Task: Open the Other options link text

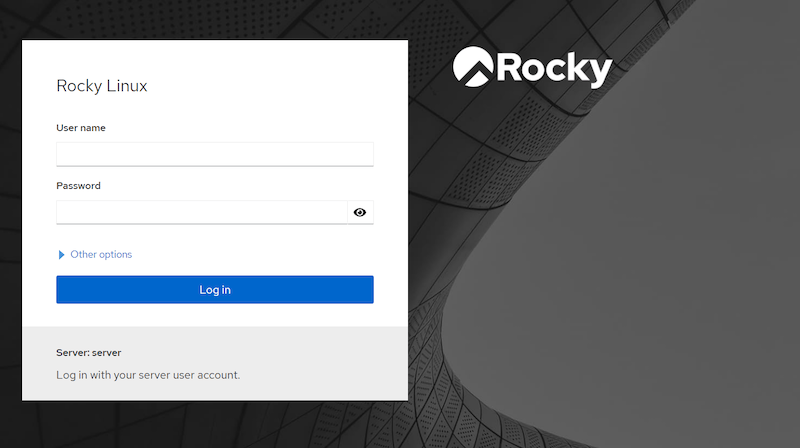Action: 101,254
